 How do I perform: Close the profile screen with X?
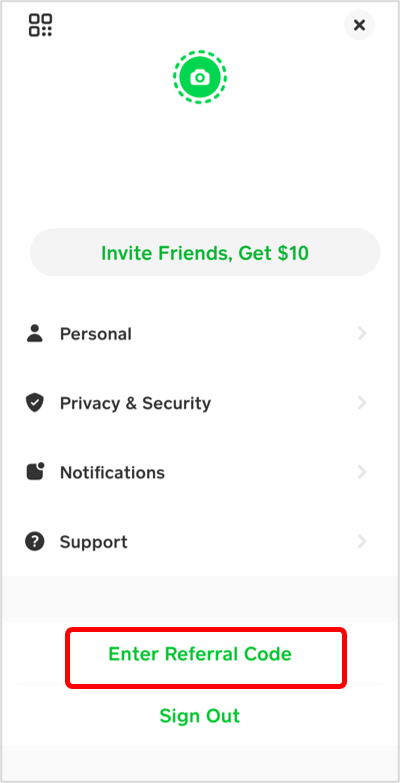pyautogui.click(x=360, y=25)
